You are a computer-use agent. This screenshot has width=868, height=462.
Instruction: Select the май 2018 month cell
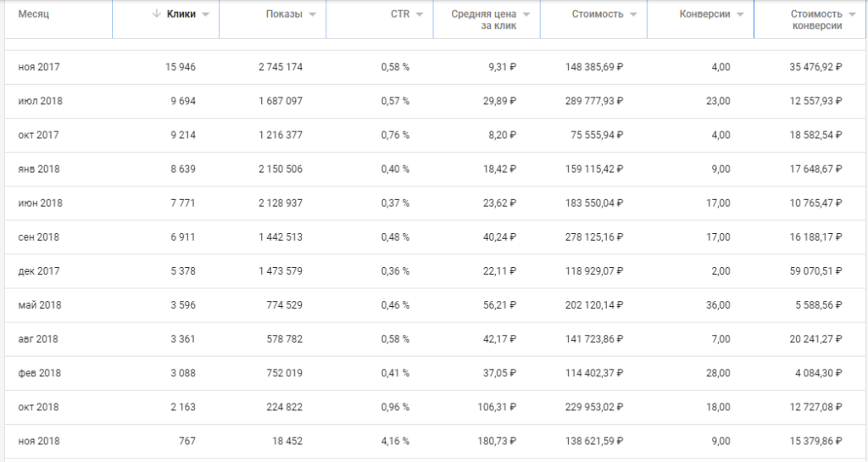(x=39, y=304)
